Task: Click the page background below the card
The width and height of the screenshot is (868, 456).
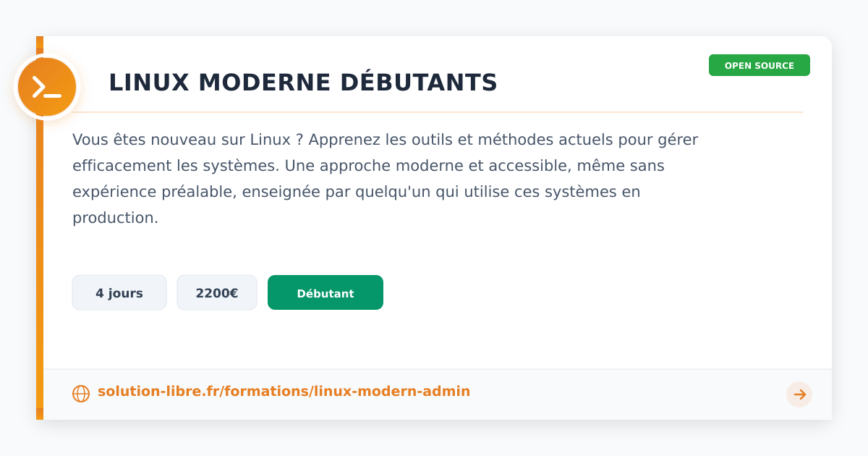Action: point(434,439)
